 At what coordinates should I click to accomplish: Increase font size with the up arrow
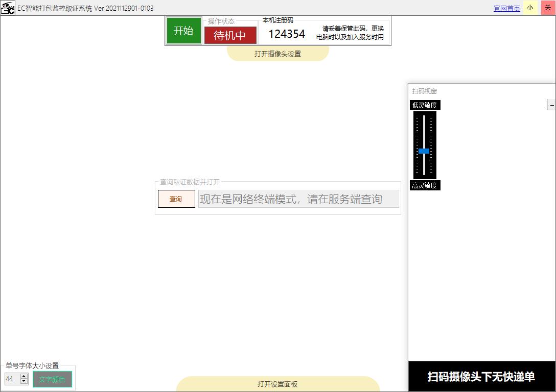[24, 376]
